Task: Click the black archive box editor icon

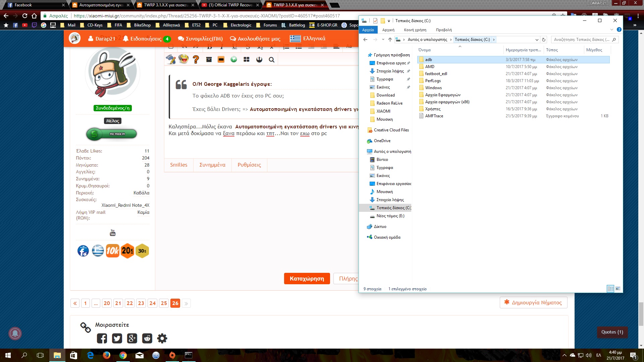Action: click(x=209, y=59)
